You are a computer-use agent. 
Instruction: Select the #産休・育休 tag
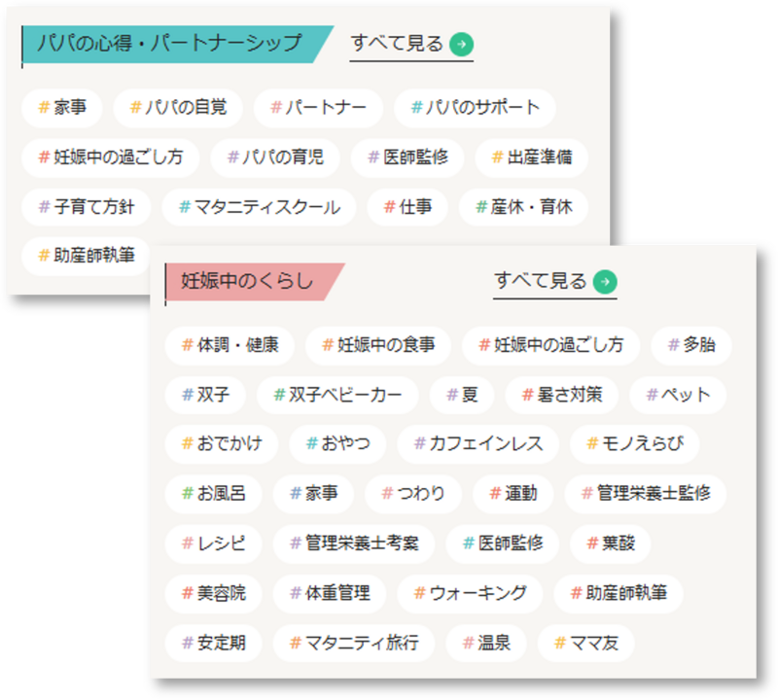(x=524, y=207)
